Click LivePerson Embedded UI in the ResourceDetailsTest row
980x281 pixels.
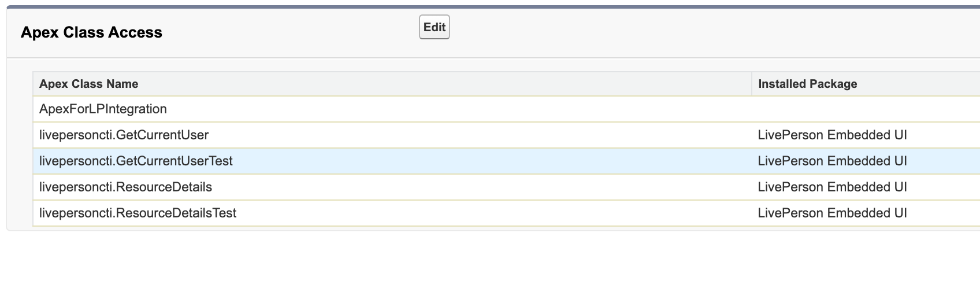832,213
